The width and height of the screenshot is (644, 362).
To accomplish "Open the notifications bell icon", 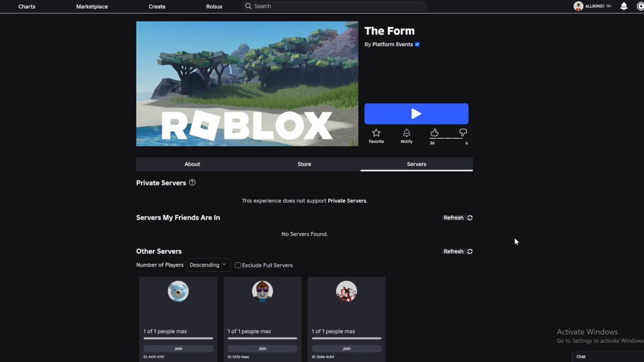I will click(624, 6).
